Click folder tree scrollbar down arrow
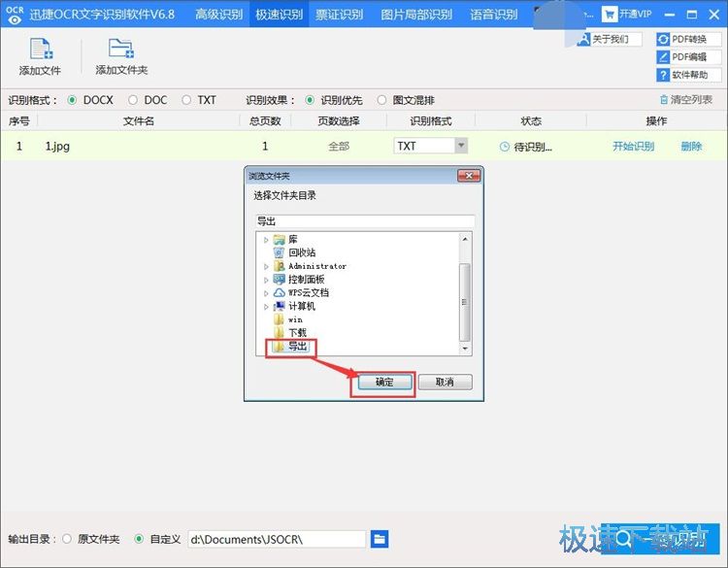728x568 pixels. [465, 349]
